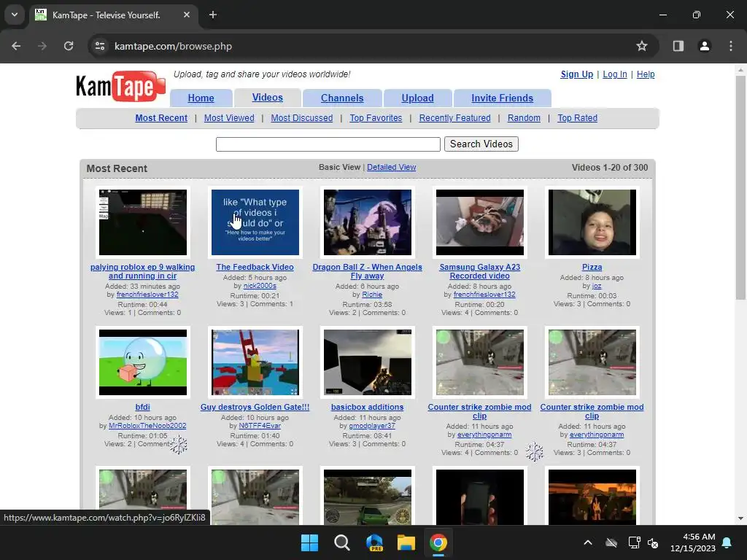Click the Chrome icon on the taskbar
Screen dimensions: 747x560
click(438, 542)
